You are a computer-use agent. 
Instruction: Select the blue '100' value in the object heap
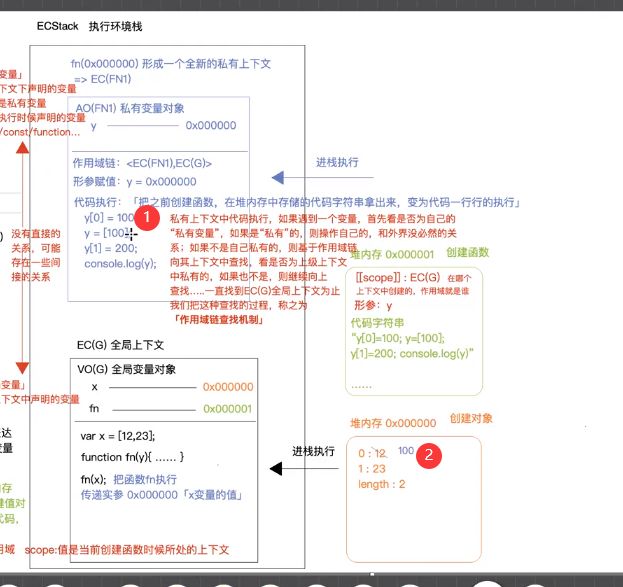point(406,451)
